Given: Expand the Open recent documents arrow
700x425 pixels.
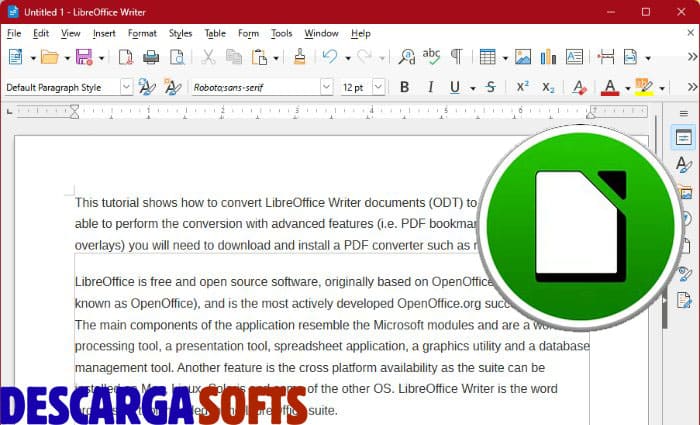Looking at the screenshot, I should (x=67, y=58).
